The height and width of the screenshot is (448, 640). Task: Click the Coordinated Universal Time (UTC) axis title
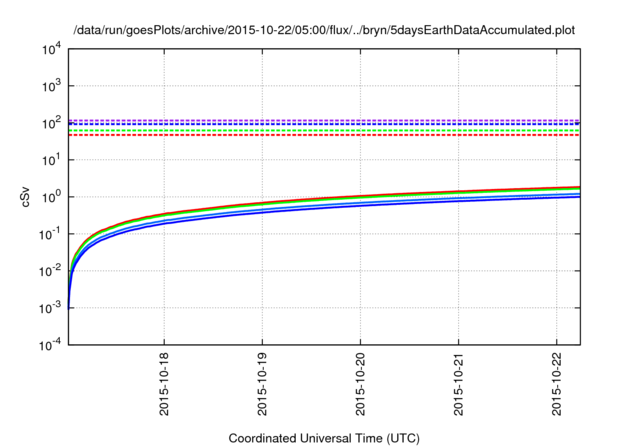324,439
